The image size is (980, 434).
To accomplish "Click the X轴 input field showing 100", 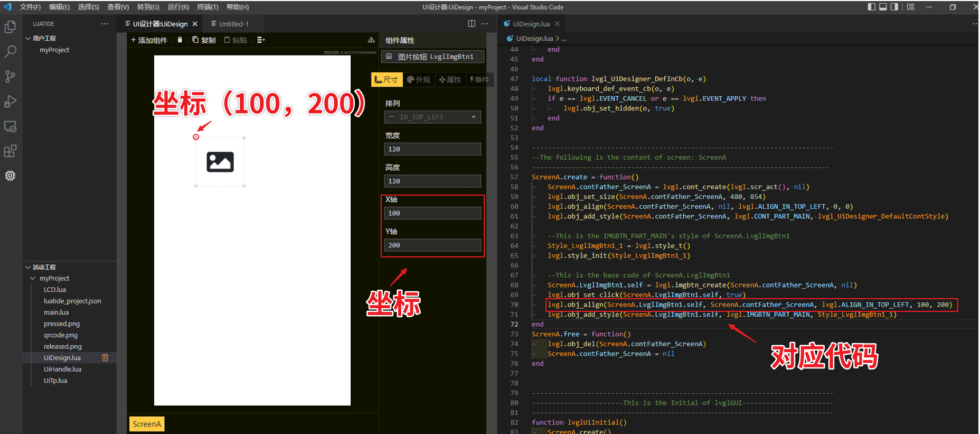I will tap(432, 214).
